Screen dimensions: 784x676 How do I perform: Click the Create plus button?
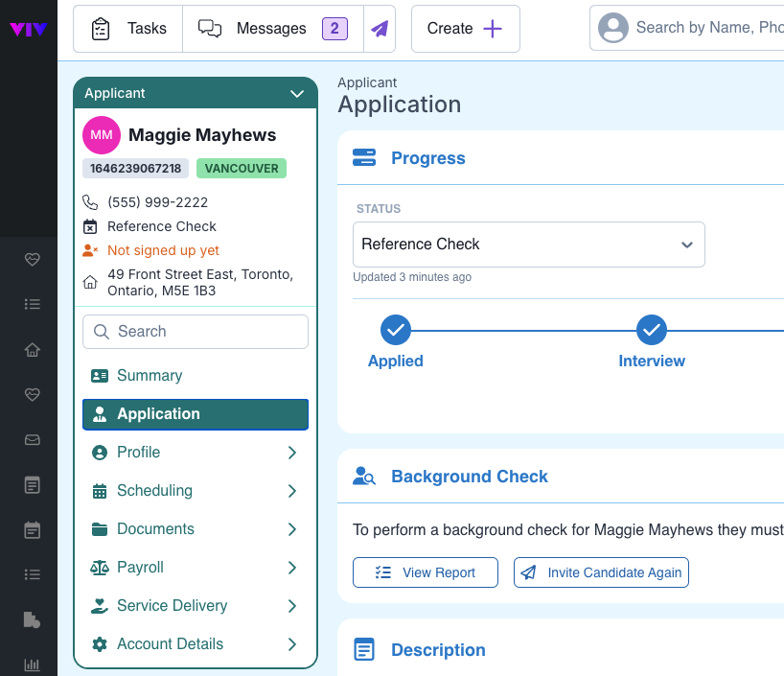pos(466,29)
